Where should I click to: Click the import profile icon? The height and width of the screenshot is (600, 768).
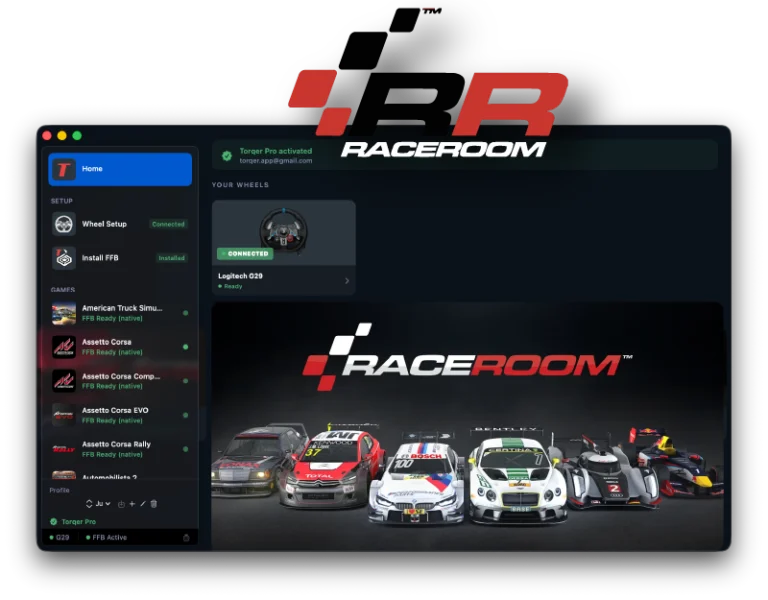tap(121, 504)
